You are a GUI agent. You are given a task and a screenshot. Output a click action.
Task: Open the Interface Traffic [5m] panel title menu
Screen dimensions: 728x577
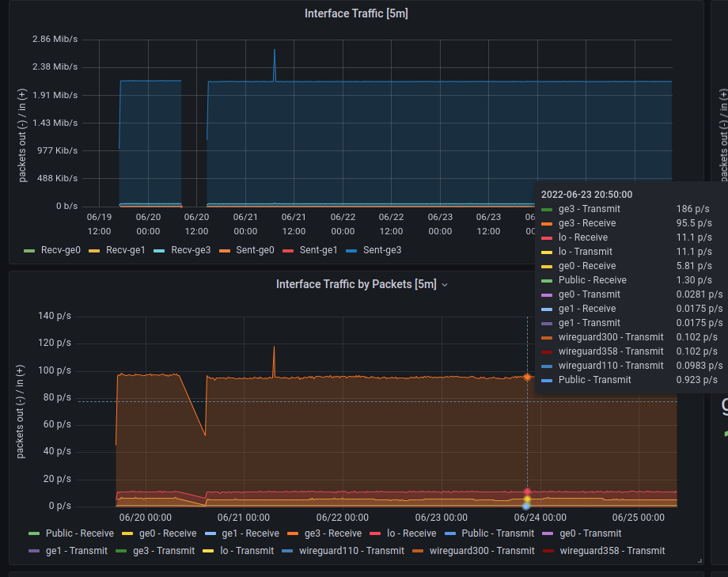point(356,13)
